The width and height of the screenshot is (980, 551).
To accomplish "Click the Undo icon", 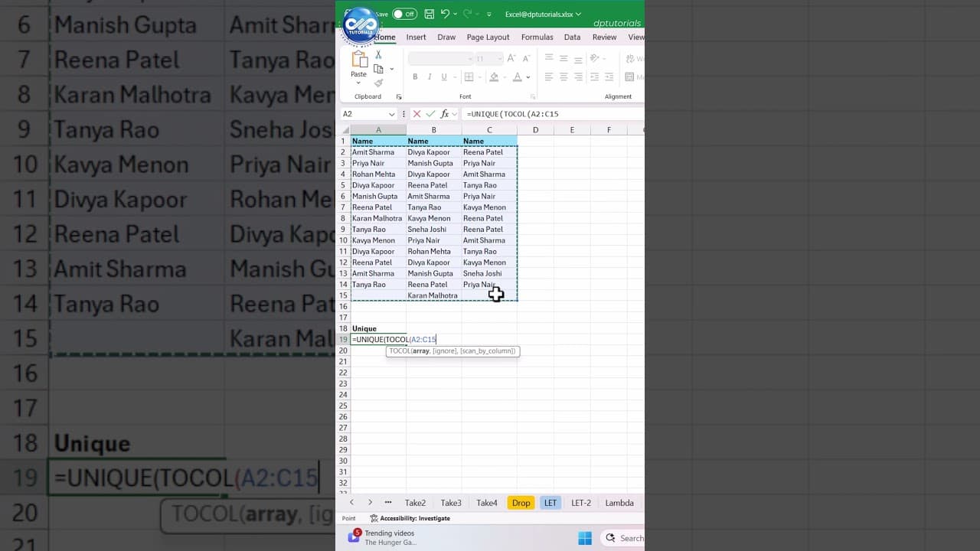I will [446, 13].
